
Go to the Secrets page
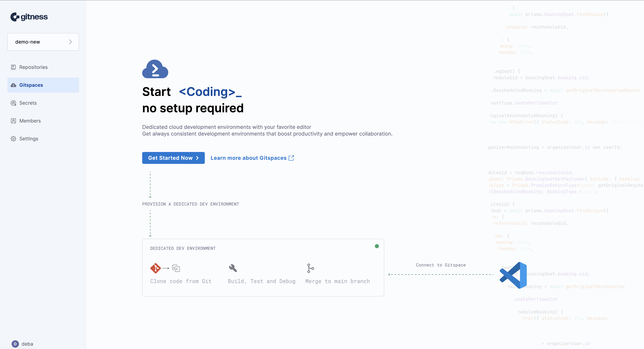(28, 103)
